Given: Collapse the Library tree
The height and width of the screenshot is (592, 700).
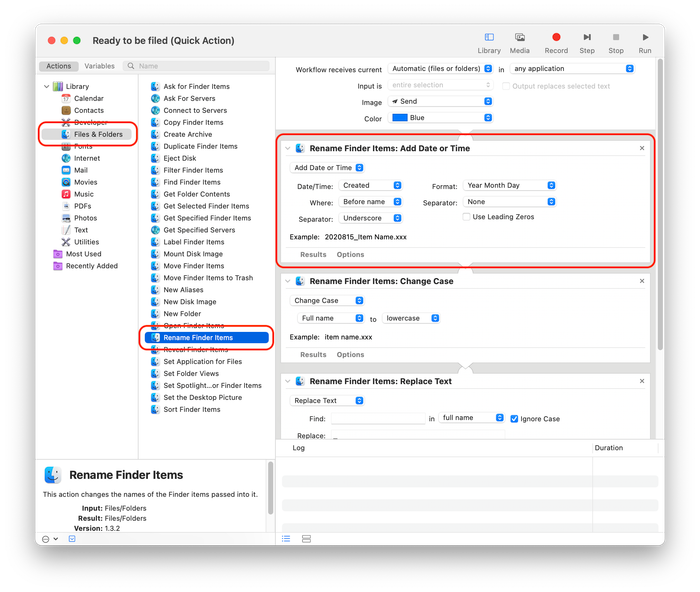Looking at the screenshot, I should click(x=46, y=86).
